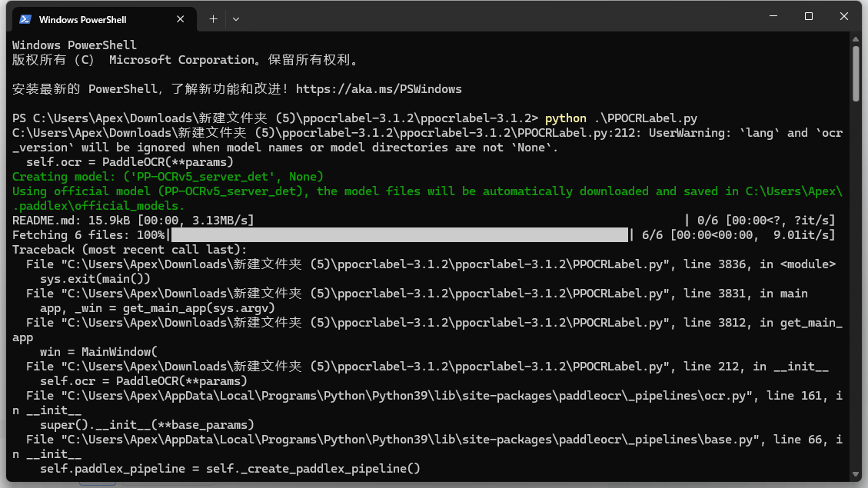Viewport: 868px width, 488px height.
Task: Click the '.\PPOCRLabel.py' argument text
Action: (646, 118)
